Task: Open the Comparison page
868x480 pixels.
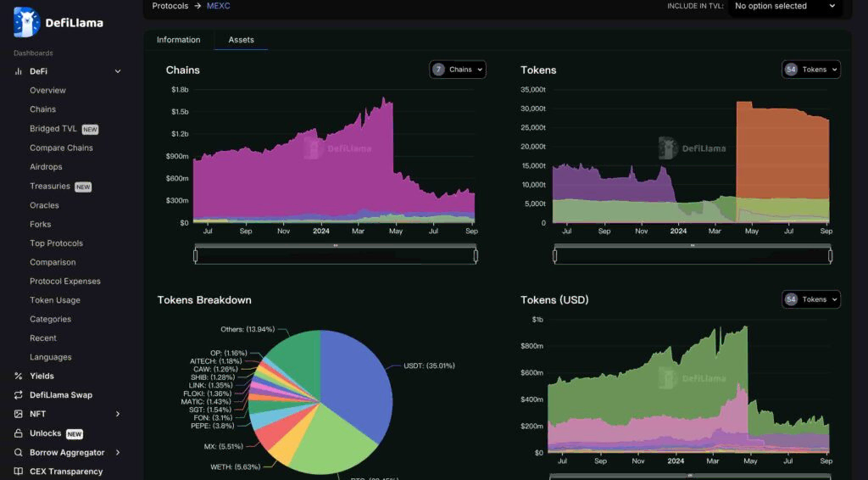Action: click(x=53, y=262)
